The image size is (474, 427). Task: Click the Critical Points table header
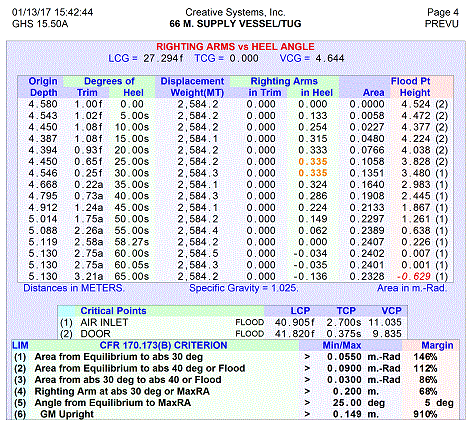[113, 311]
